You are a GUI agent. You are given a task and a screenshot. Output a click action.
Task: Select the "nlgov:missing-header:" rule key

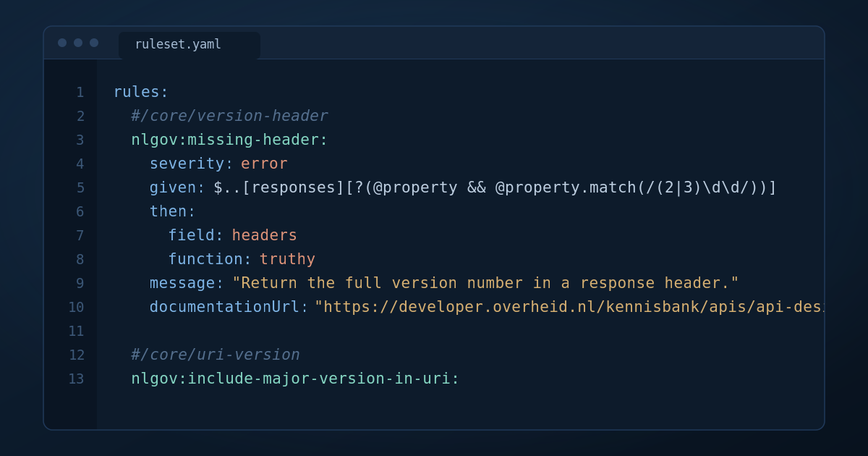(229, 140)
